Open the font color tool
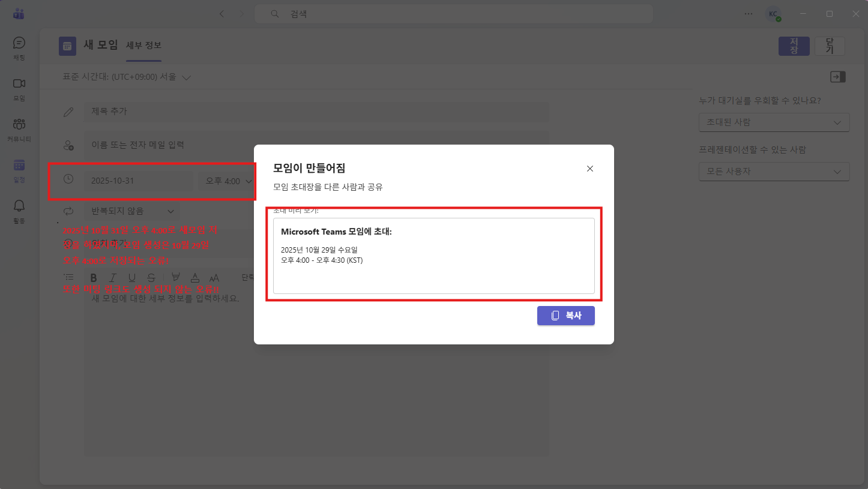 195,277
